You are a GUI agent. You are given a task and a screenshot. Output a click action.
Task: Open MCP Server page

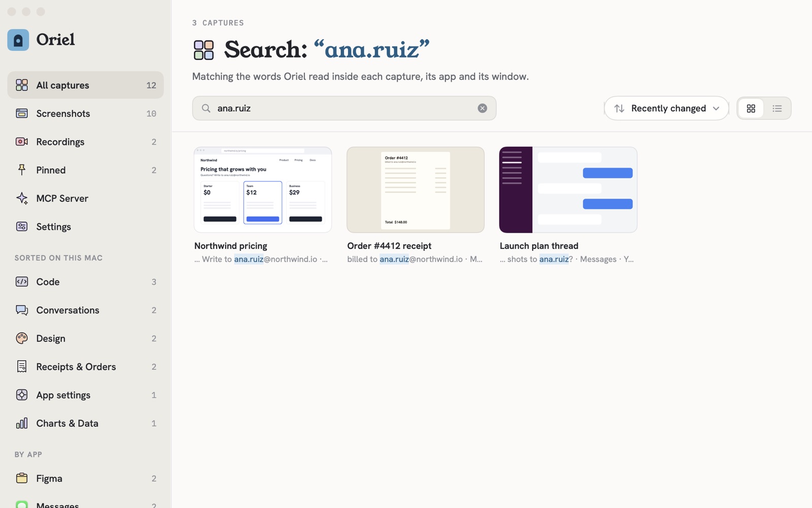point(85,198)
